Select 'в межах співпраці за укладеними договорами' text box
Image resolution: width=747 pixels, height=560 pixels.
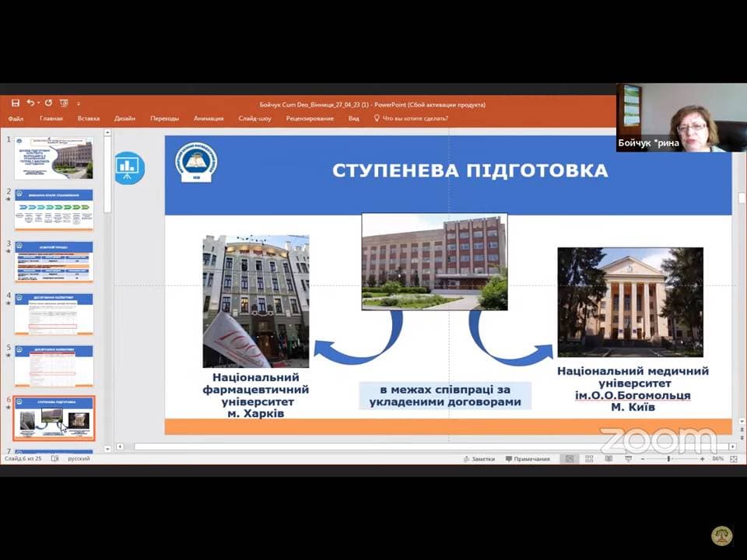tap(445, 396)
